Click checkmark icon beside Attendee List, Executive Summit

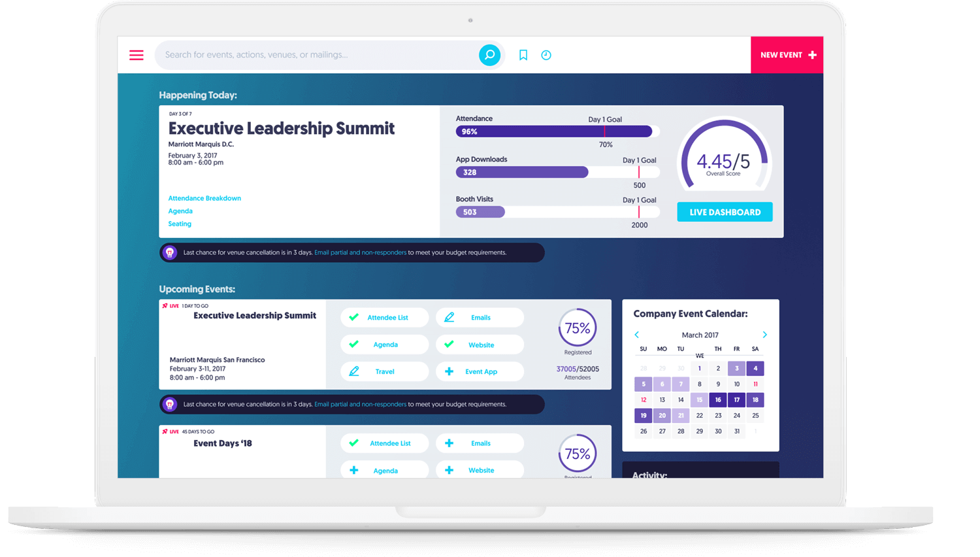pos(353,317)
